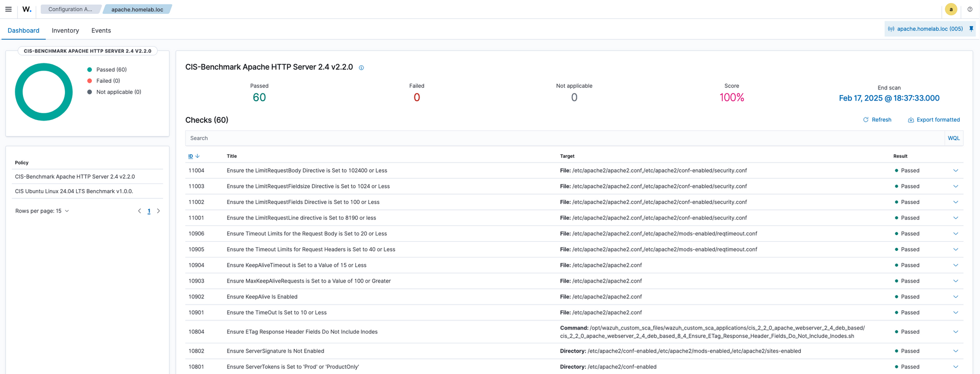Switch to the Dashboard tab
Image resolution: width=980 pixels, height=374 pixels.
(23, 31)
